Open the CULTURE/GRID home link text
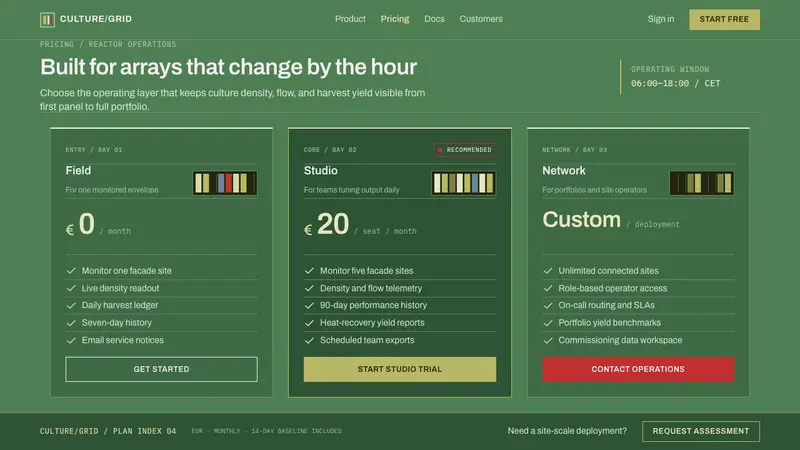The width and height of the screenshot is (800, 450). coord(96,19)
